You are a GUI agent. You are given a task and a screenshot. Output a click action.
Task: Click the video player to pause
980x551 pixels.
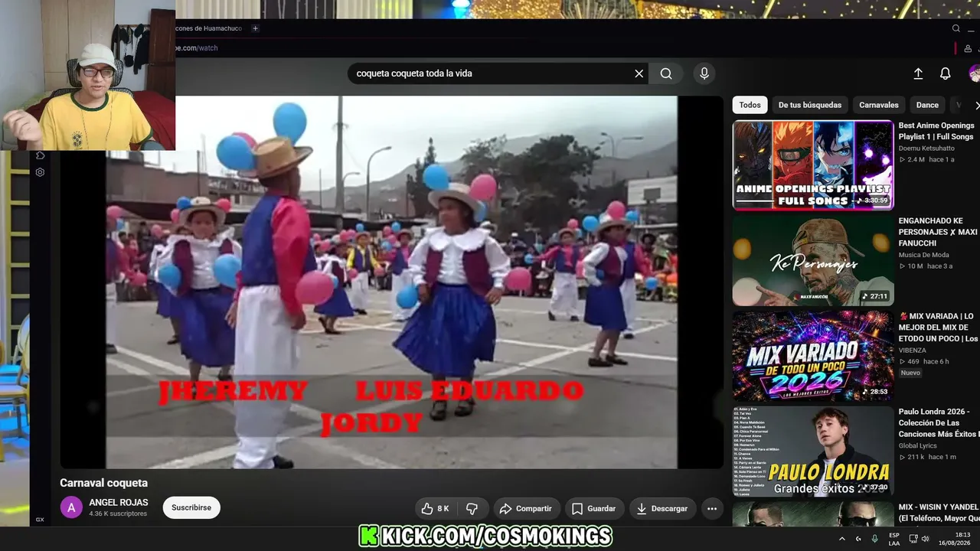(x=391, y=282)
